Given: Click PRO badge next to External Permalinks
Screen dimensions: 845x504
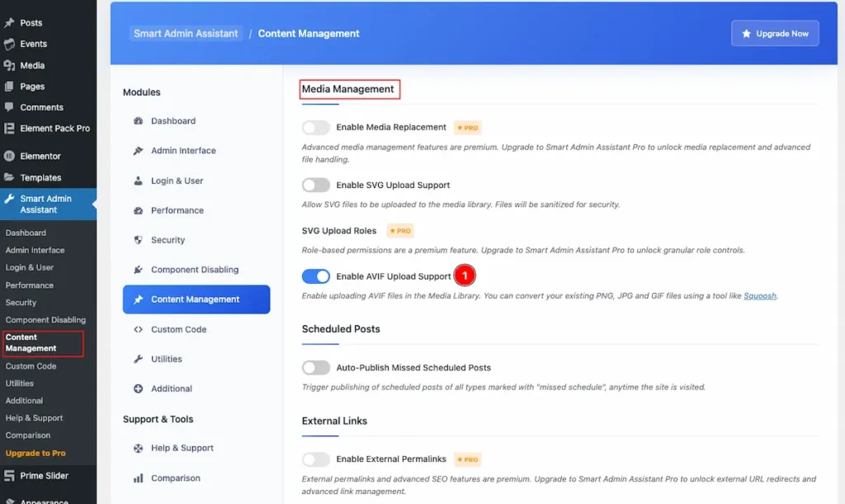Looking at the screenshot, I should click(468, 459).
